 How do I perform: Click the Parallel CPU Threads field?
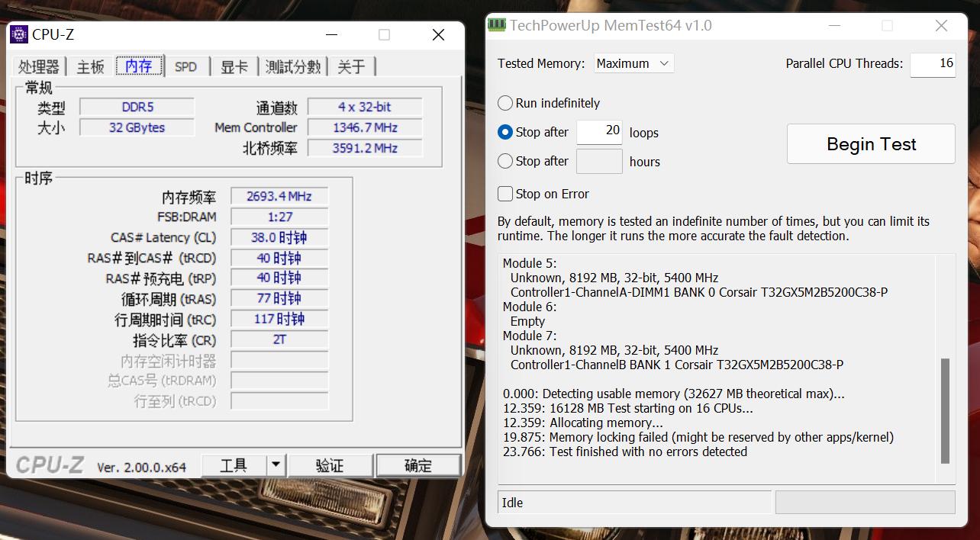(932, 64)
